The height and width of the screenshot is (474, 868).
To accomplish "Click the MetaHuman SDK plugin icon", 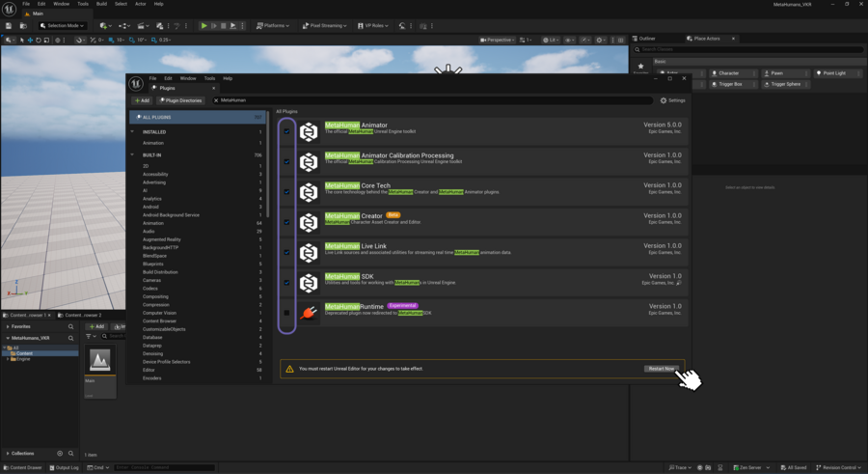I will point(309,283).
